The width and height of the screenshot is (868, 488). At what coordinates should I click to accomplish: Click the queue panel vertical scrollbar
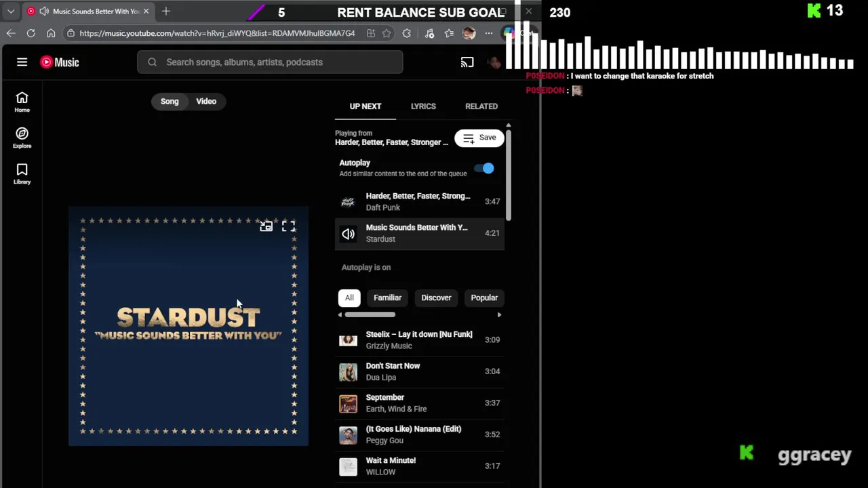(508, 174)
